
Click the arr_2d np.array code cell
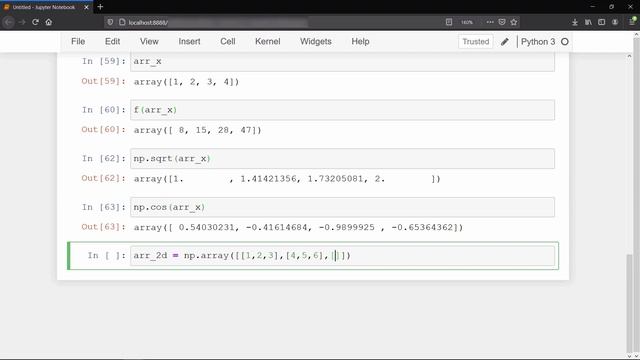tap(342, 256)
